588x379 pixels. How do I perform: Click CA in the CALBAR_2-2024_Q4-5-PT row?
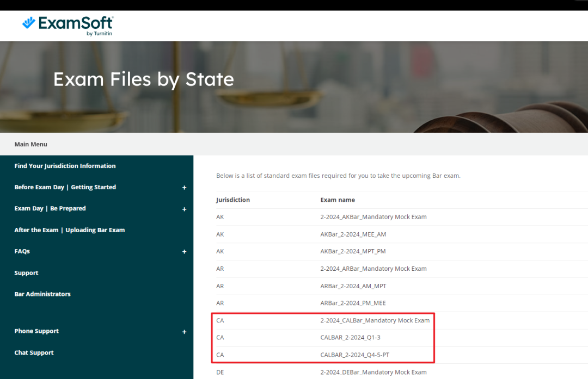click(x=220, y=355)
